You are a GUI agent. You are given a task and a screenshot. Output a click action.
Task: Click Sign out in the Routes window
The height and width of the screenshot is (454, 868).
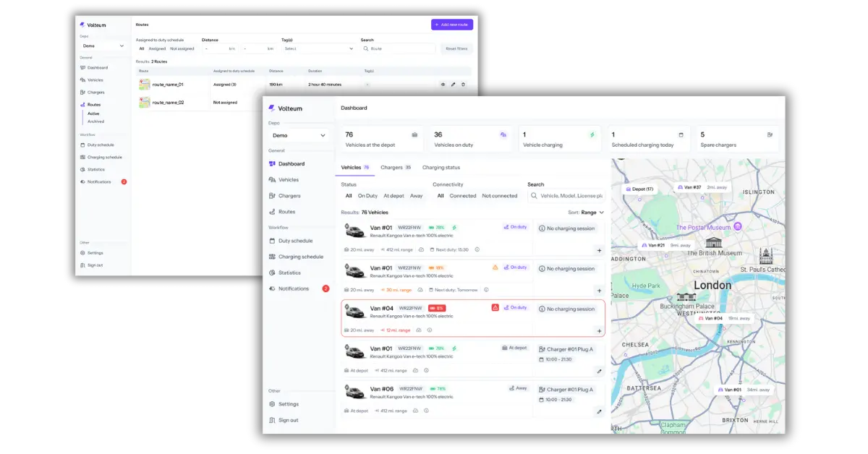tap(95, 265)
